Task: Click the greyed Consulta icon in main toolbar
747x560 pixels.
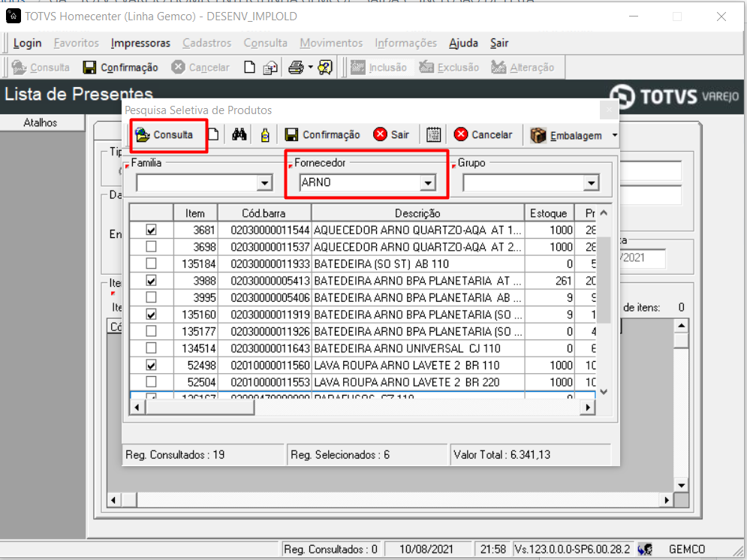Action: point(19,67)
